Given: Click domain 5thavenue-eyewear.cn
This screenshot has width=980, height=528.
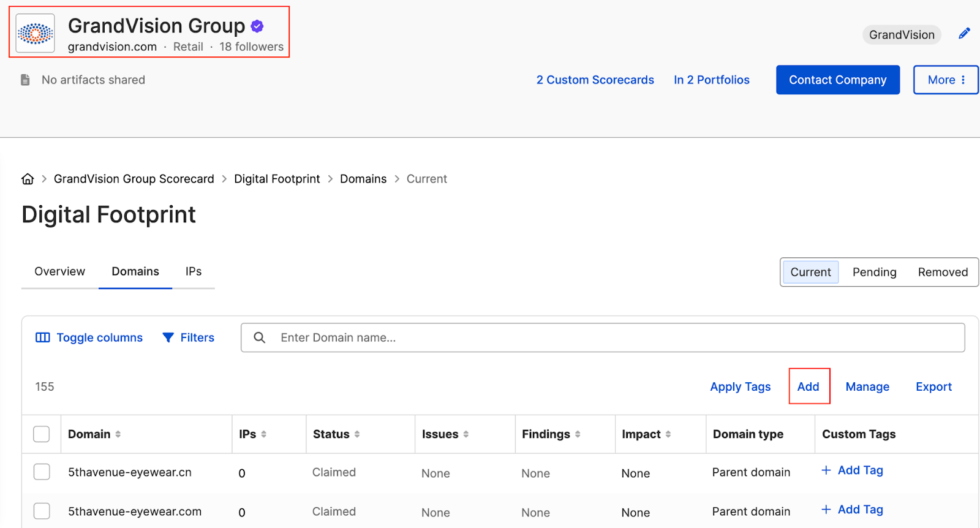Looking at the screenshot, I should point(130,472).
